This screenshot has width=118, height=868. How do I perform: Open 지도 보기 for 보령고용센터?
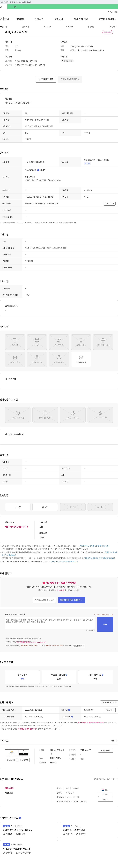point(110,710)
